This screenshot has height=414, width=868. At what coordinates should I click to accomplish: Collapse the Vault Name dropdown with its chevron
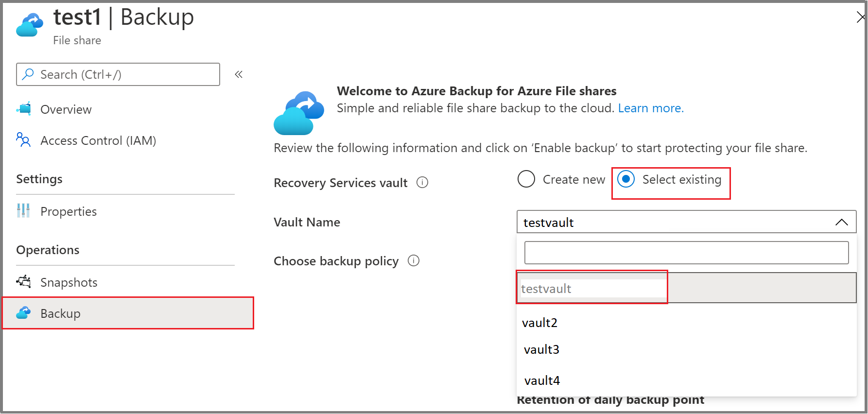(x=842, y=222)
